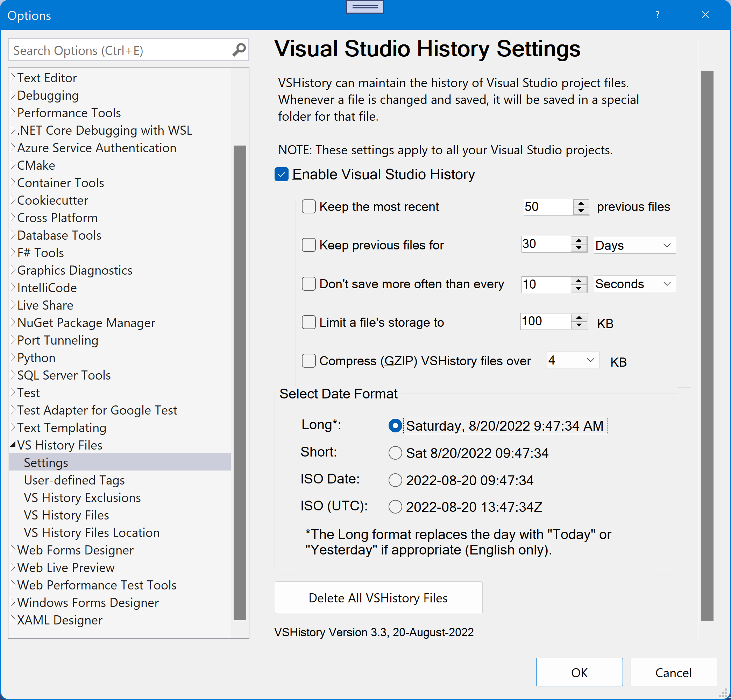The height and width of the screenshot is (700, 731).
Task: Choose ISO UTC date format
Action: (395, 507)
